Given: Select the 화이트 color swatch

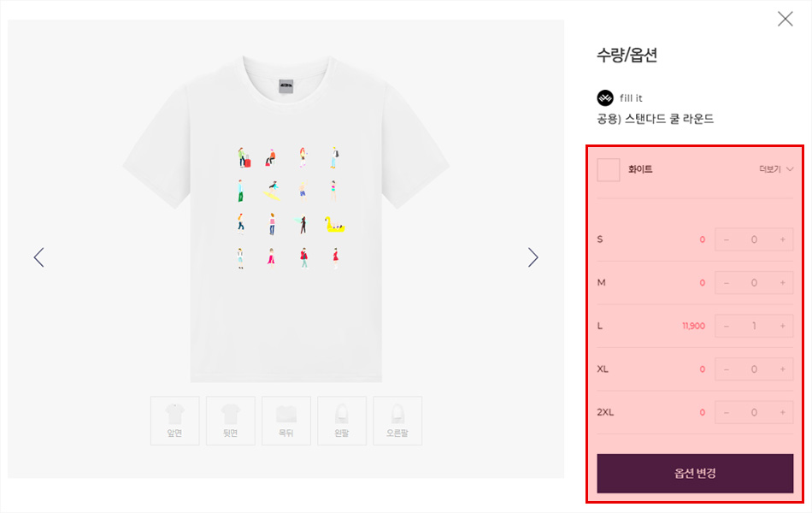Looking at the screenshot, I should pyautogui.click(x=609, y=169).
